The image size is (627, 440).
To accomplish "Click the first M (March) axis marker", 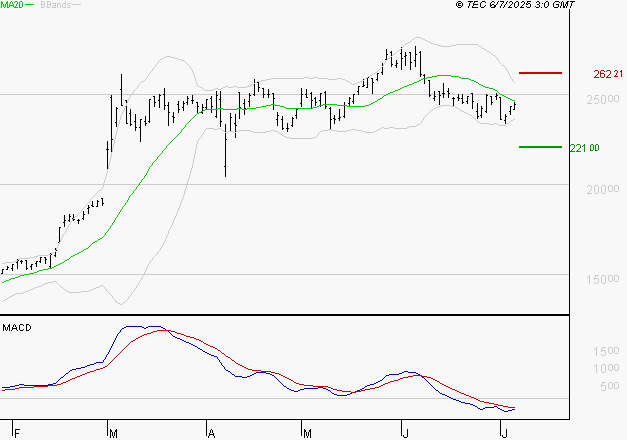I will point(113,433).
